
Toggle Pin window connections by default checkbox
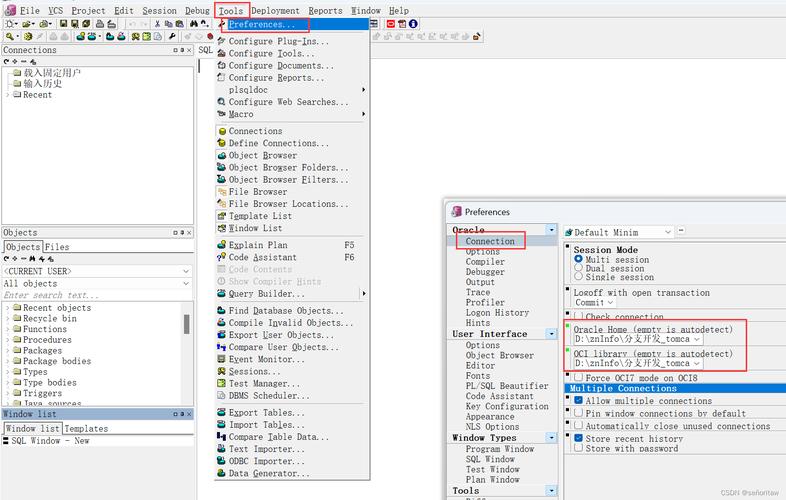coord(578,413)
